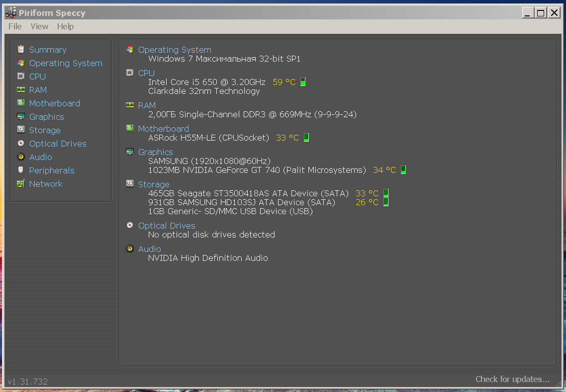
Task: Open the Storage heading link in summary
Action: [154, 184]
